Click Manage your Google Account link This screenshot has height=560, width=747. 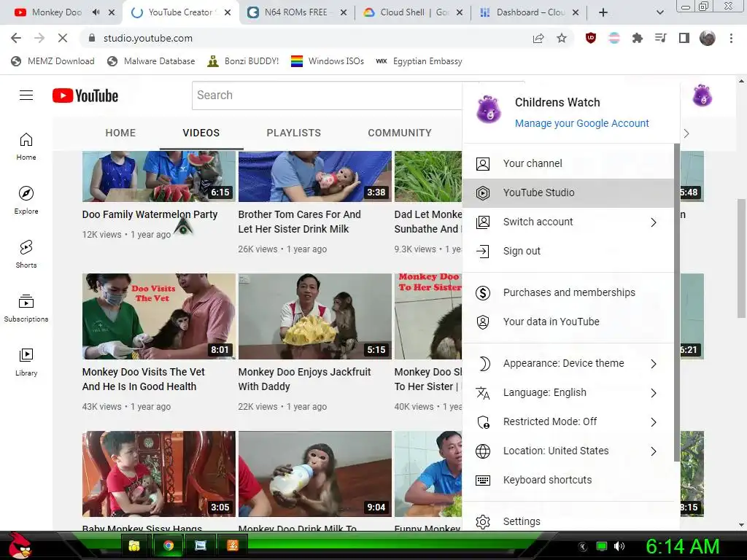pyautogui.click(x=581, y=123)
